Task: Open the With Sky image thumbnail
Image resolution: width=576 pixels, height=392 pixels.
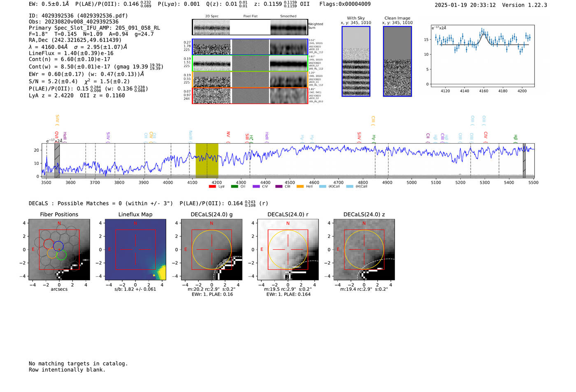Action: pyautogui.click(x=356, y=61)
